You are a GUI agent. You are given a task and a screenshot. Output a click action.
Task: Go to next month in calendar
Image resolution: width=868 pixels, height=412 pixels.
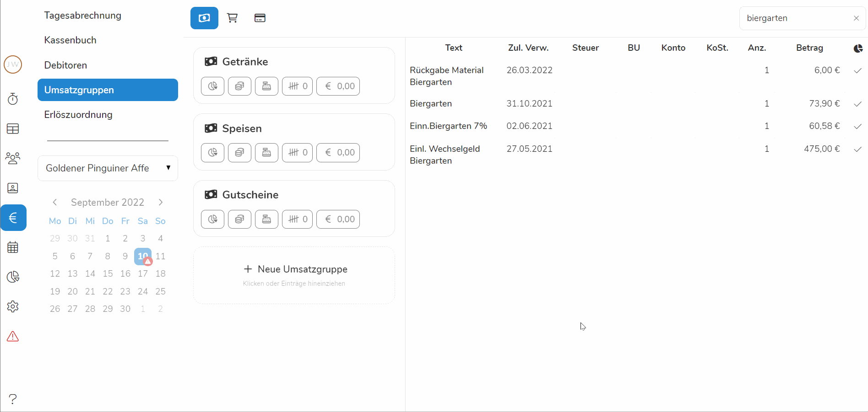161,202
